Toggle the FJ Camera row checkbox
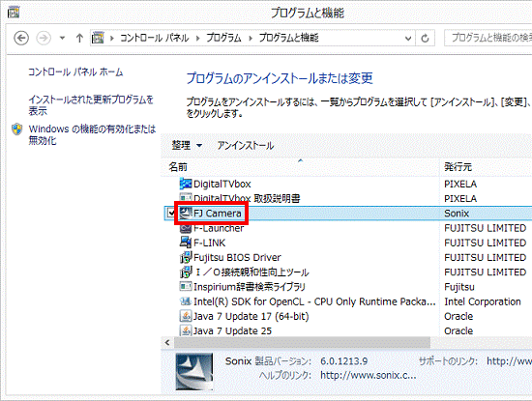 [x=171, y=213]
